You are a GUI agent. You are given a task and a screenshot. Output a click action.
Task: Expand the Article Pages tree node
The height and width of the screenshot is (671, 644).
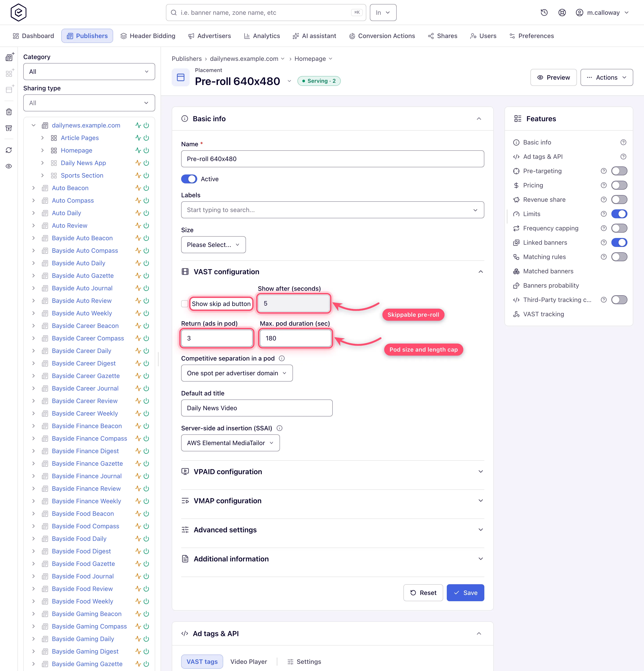click(x=42, y=138)
